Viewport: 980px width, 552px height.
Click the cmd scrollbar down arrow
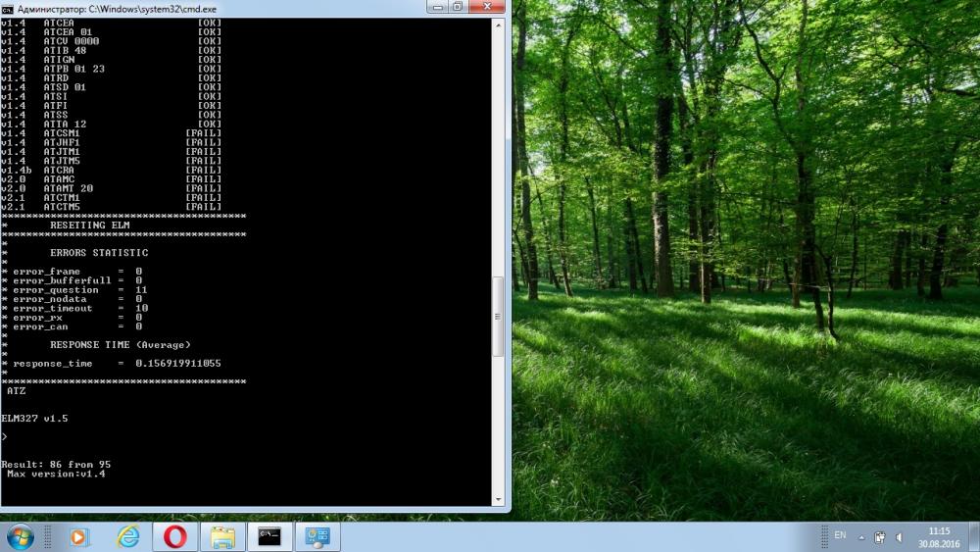click(x=498, y=499)
